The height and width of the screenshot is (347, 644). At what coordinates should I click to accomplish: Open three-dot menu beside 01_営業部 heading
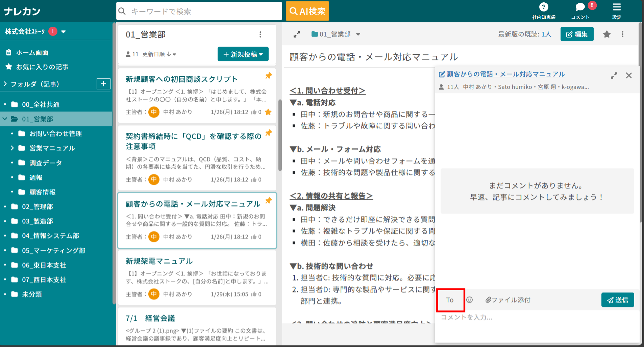click(260, 34)
